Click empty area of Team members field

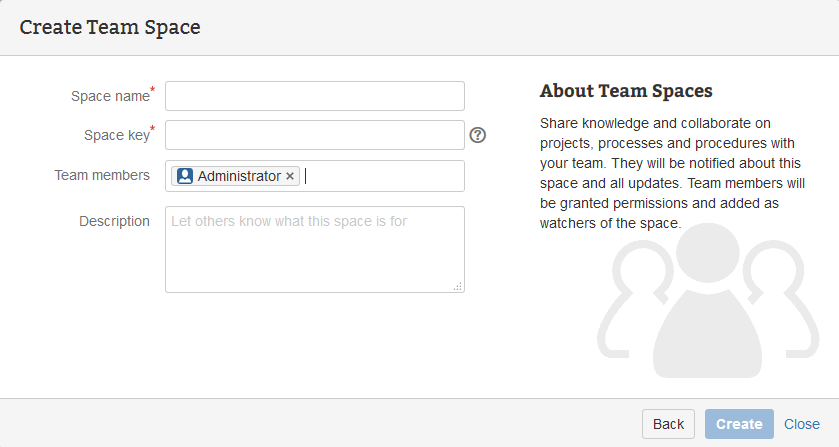[385, 176]
